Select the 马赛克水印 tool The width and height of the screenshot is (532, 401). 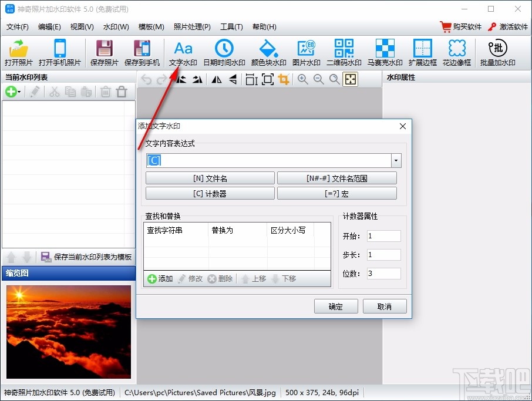(385, 53)
